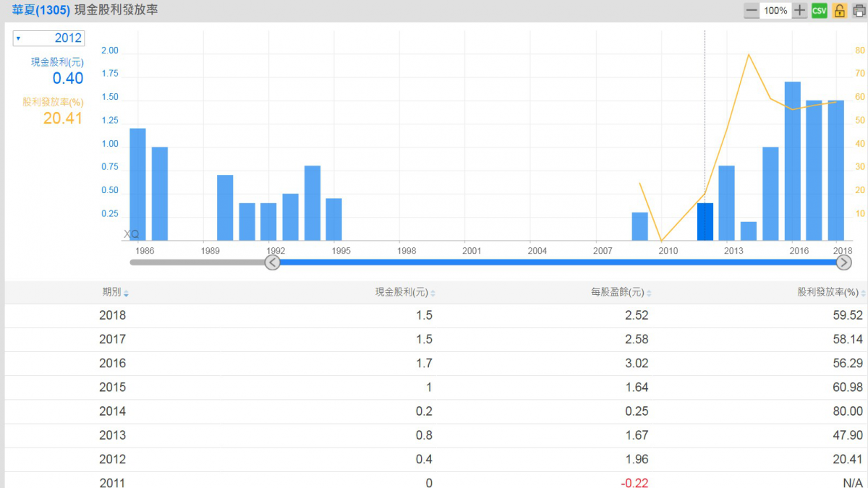Sort by 現金股利(元) column arrow
This screenshot has width=868, height=488.
[433, 294]
